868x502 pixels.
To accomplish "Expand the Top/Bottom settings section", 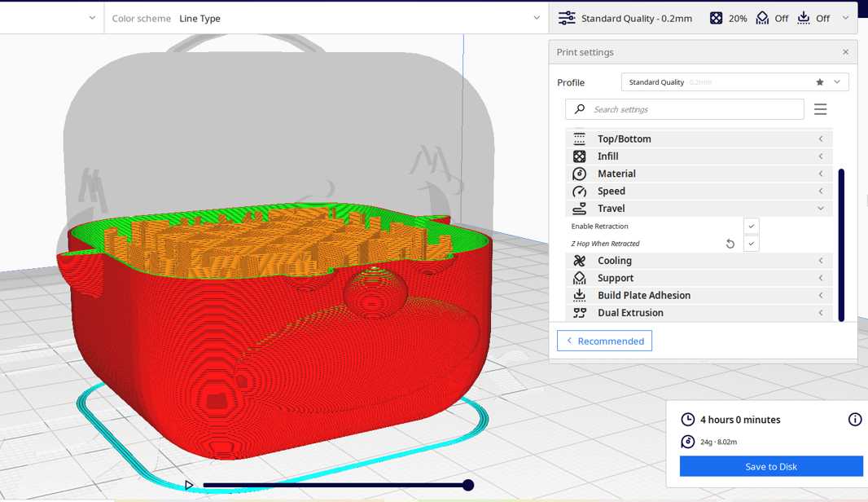I will (821, 139).
